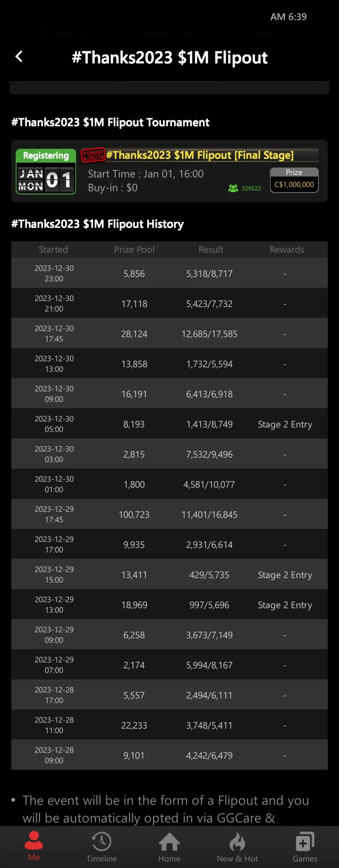Select the 2023-12-28 09:00 history row
339x868 pixels.
169,755
